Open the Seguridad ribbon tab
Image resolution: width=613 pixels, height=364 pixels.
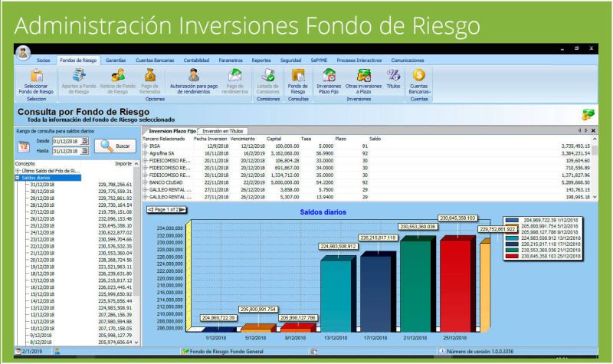(290, 61)
